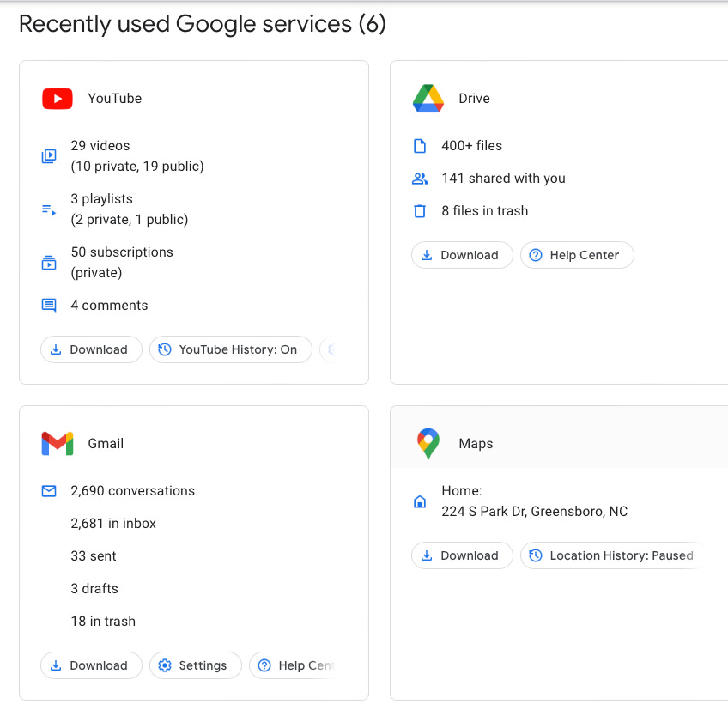728x704 pixels.
Task: Click the "141 shared with you" text
Action: pyautogui.click(x=503, y=179)
